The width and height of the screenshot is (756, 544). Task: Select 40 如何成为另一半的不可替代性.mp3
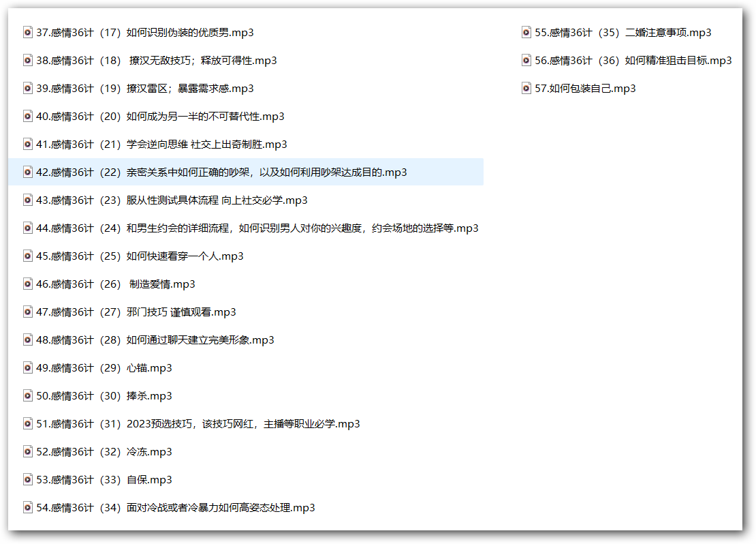coord(160,116)
